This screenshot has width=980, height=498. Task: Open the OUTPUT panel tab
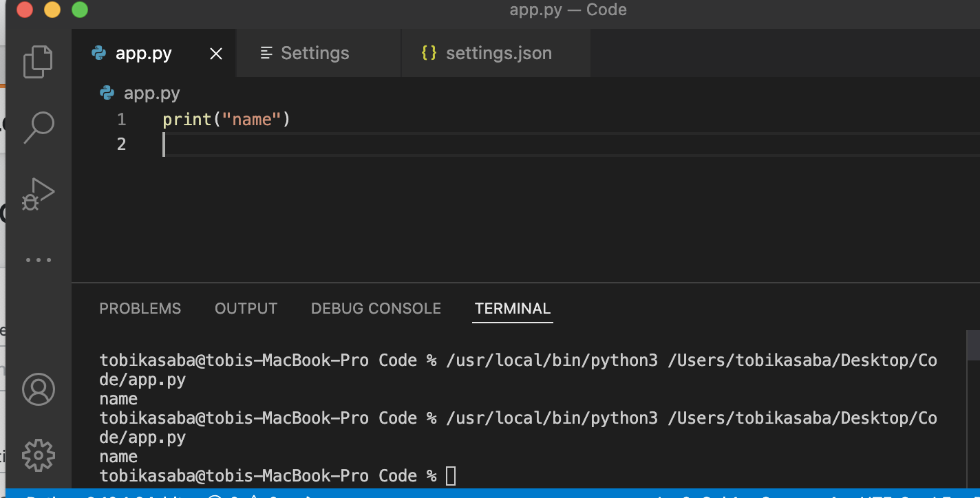[x=246, y=309]
